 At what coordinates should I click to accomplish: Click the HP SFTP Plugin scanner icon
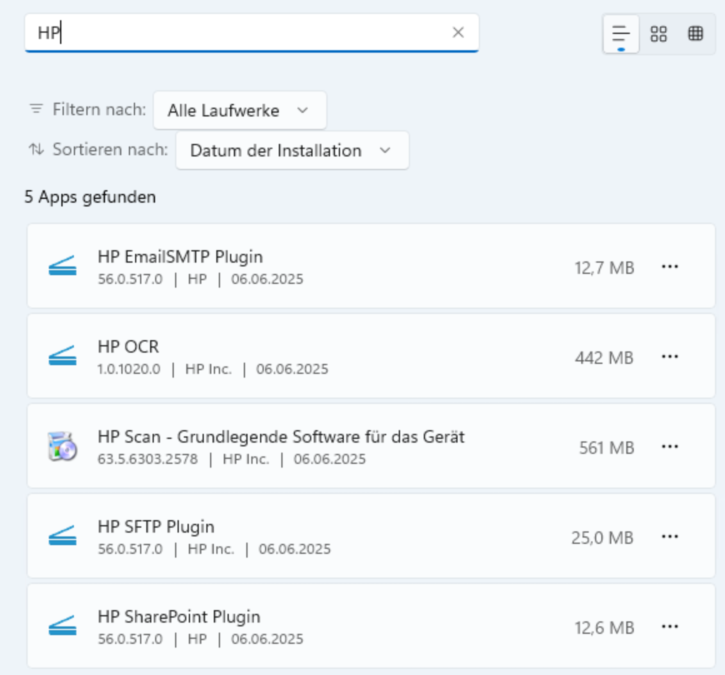click(62, 537)
